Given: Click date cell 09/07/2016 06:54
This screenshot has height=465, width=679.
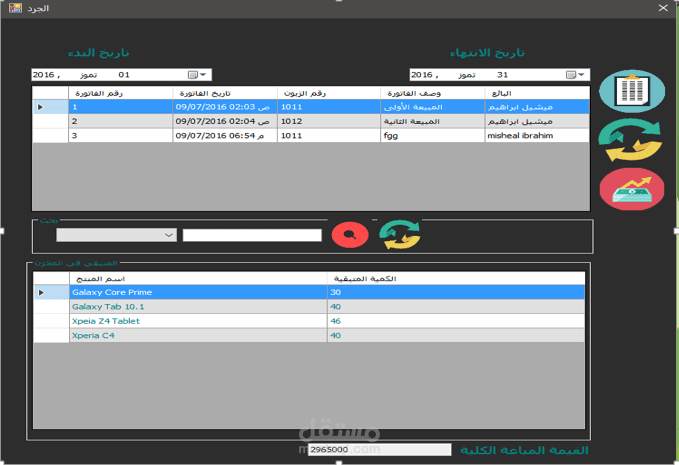Looking at the screenshot, I should (225, 136).
